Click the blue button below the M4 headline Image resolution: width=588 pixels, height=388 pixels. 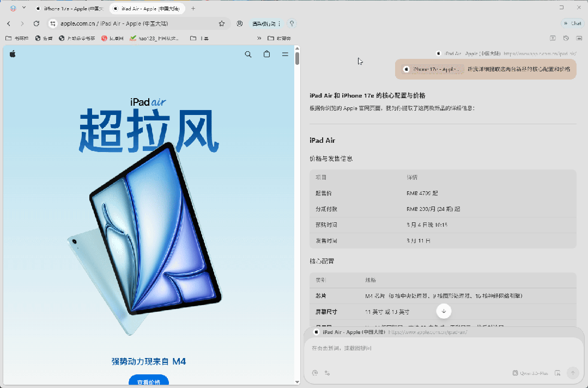click(x=149, y=380)
